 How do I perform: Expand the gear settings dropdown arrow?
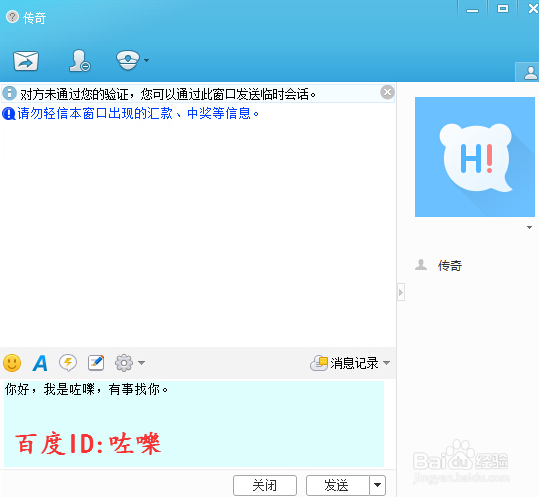tap(141, 363)
